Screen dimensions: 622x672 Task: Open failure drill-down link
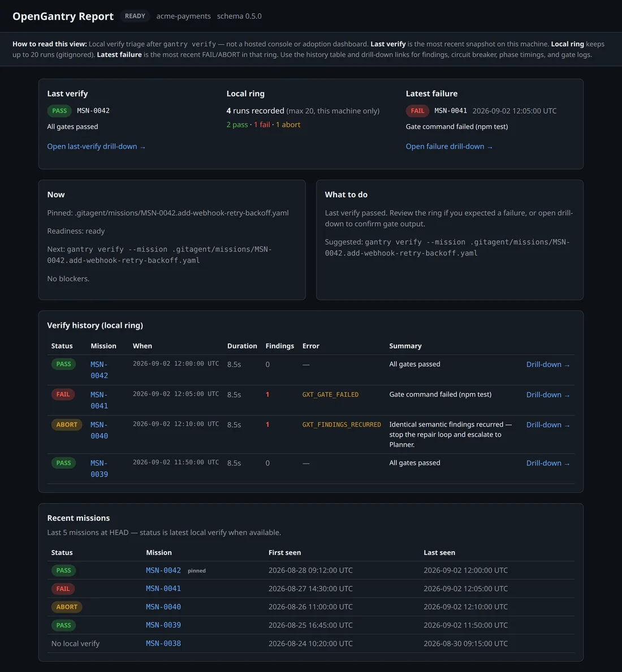[449, 146]
